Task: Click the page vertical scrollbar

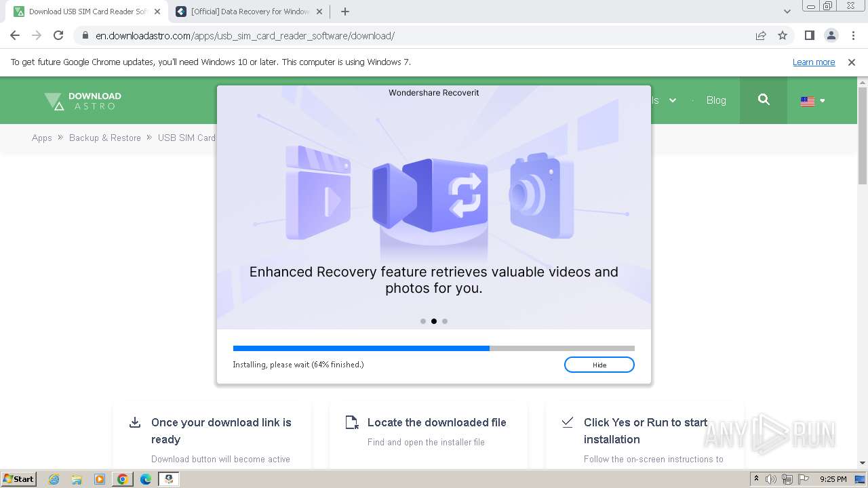Action: [x=863, y=136]
